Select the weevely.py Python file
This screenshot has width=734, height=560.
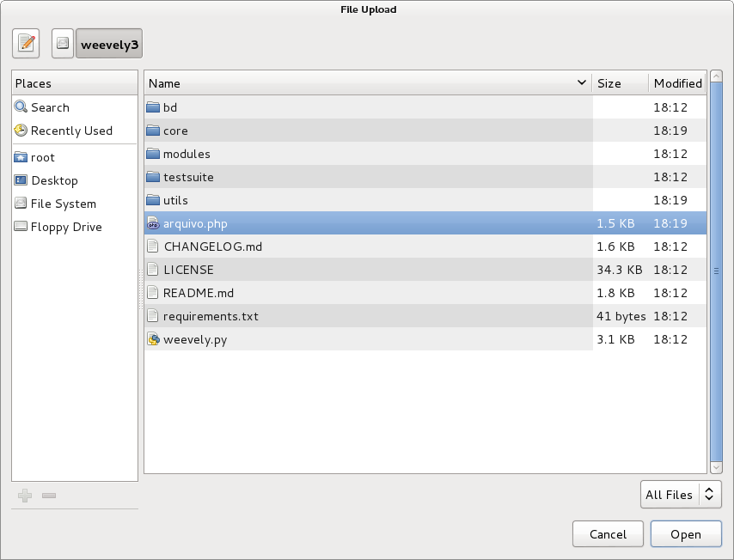coord(195,339)
